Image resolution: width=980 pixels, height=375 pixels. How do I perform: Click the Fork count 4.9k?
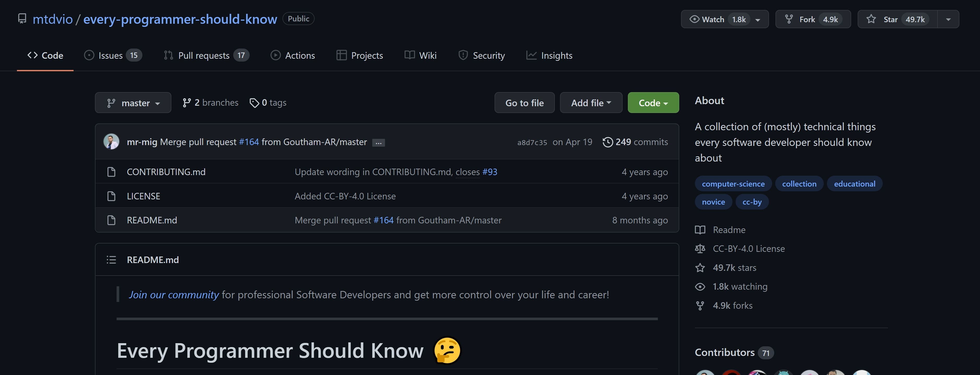coord(831,19)
